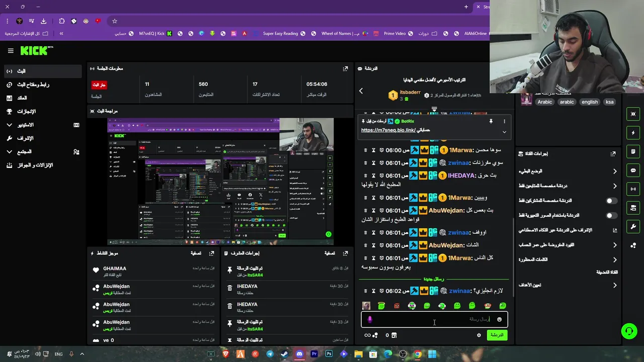
Task: Open the chat gift shop icon
Action: coord(394,335)
